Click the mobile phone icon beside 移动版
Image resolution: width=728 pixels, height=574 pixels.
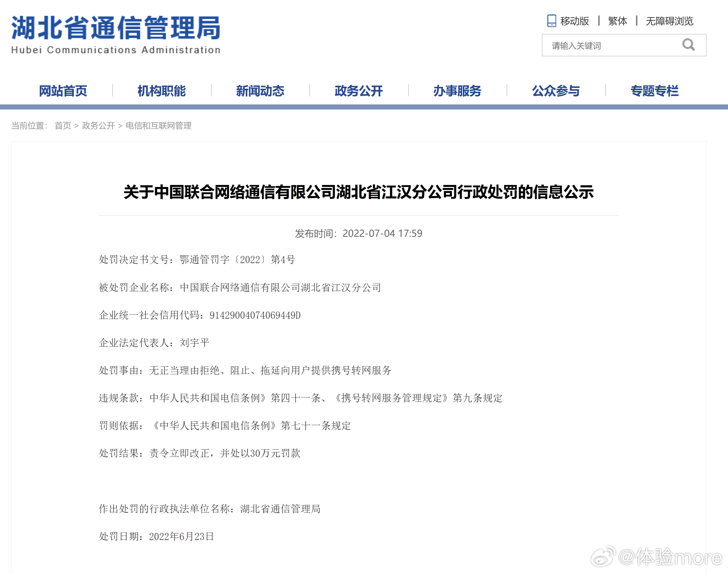tap(552, 21)
